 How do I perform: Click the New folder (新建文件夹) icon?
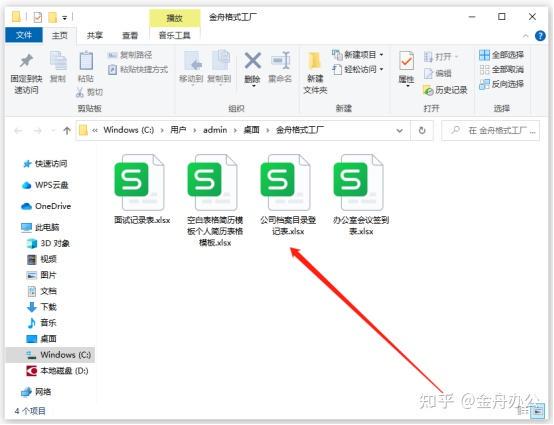click(314, 61)
